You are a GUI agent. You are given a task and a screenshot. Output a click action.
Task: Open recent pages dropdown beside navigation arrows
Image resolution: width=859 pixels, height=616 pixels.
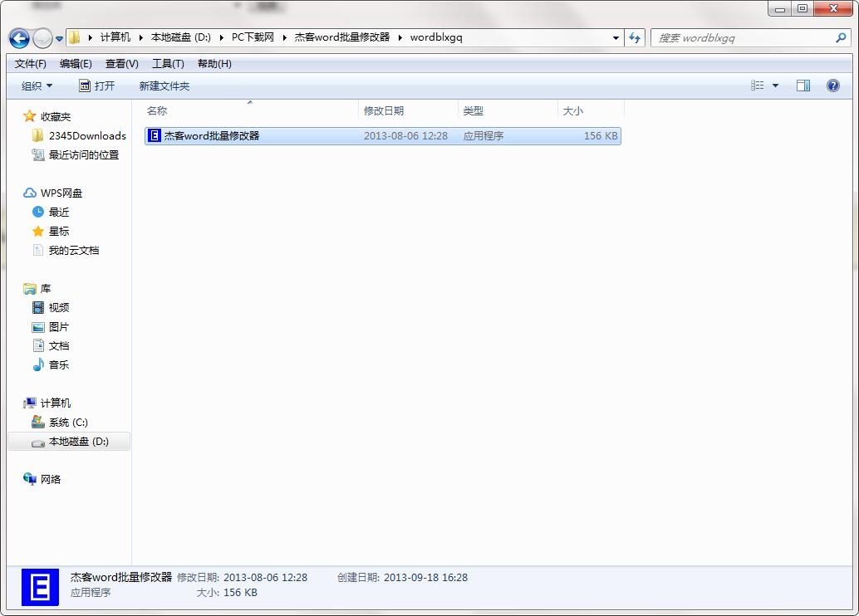[x=59, y=39]
